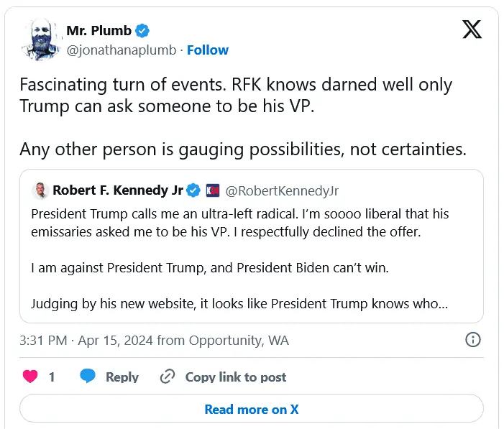Click Mr. Plumb's verified badge
Image resolution: width=504 pixels, height=429 pixels.
144,31
